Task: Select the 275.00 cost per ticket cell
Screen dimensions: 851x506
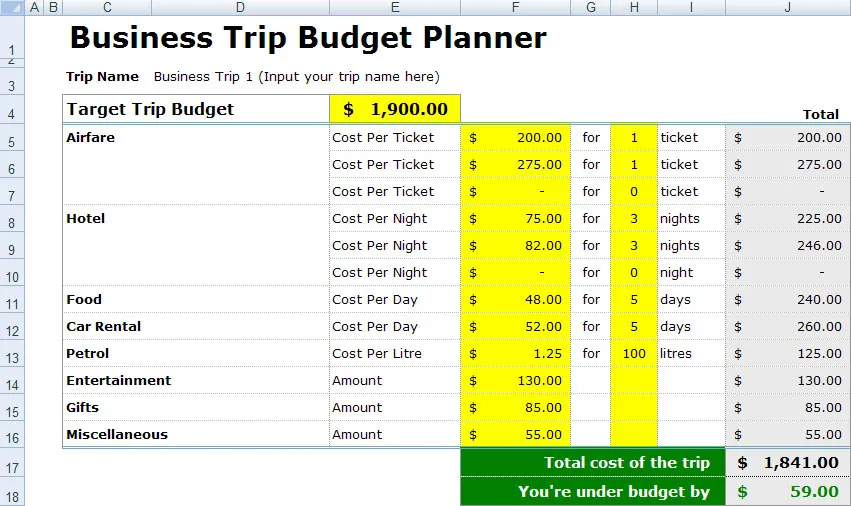Action: coord(515,165)
